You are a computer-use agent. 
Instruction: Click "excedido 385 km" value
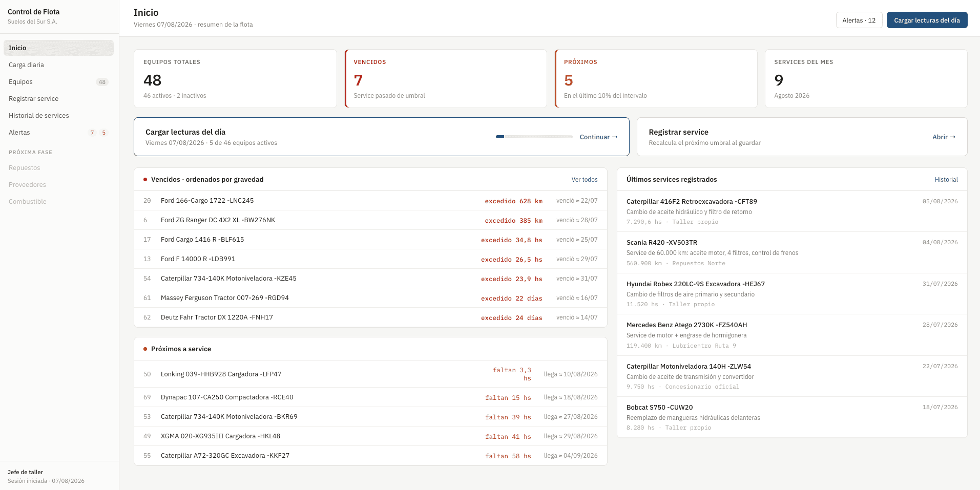click(x=513, y=221)
